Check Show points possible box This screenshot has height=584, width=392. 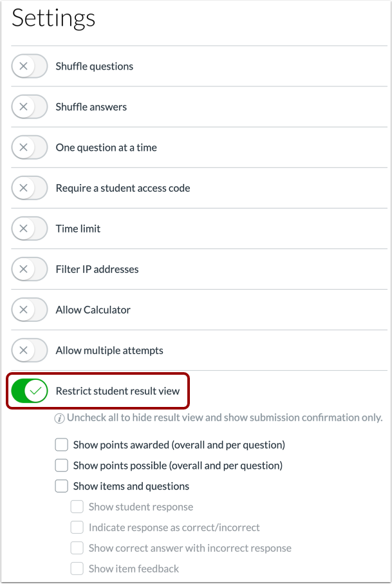click(x=61, y=465)
